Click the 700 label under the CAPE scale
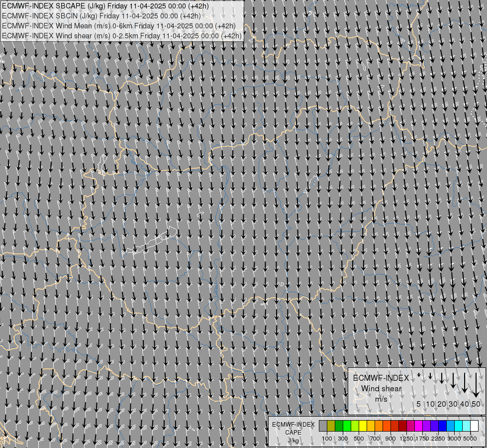 pos(375,439)
